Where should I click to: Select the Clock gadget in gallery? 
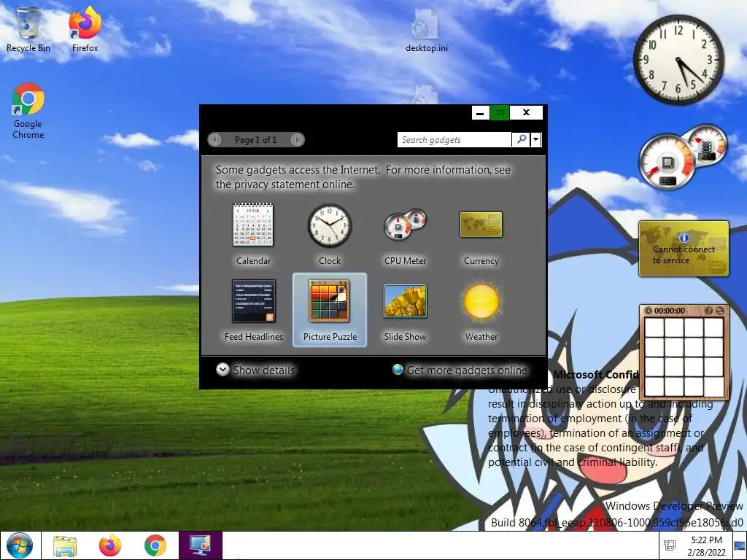click(x=329, y=226)
